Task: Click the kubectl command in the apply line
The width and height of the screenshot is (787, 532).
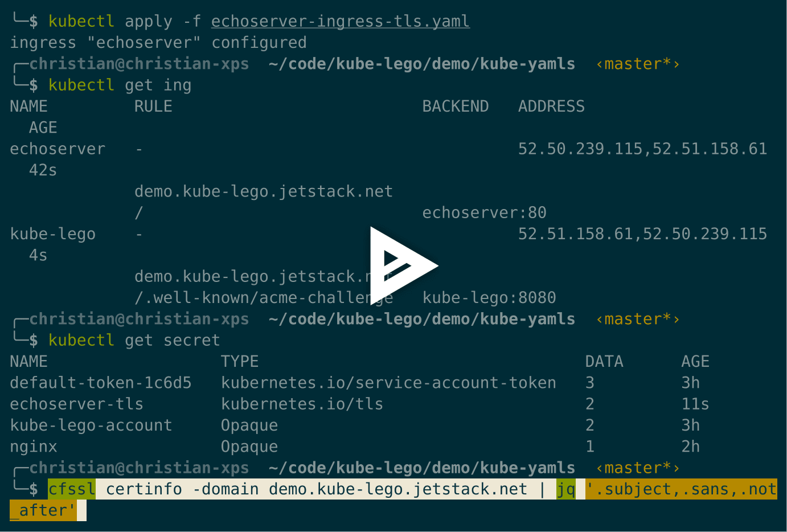Action: pos(81,21)
